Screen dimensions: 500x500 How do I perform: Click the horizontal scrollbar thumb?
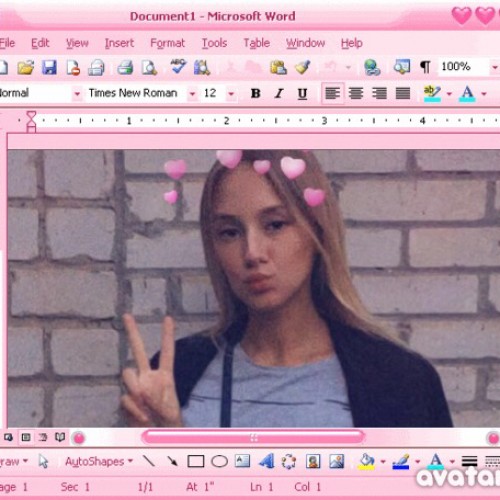[253, 437]
